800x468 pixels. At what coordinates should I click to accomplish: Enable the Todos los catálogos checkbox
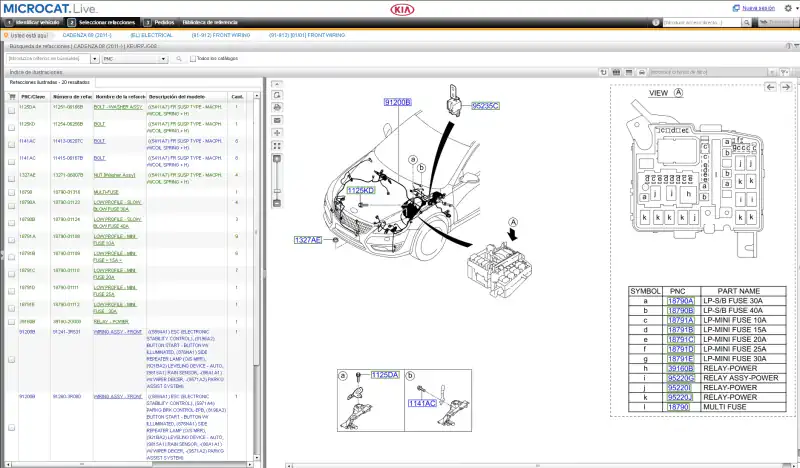[x=192, y=59]
